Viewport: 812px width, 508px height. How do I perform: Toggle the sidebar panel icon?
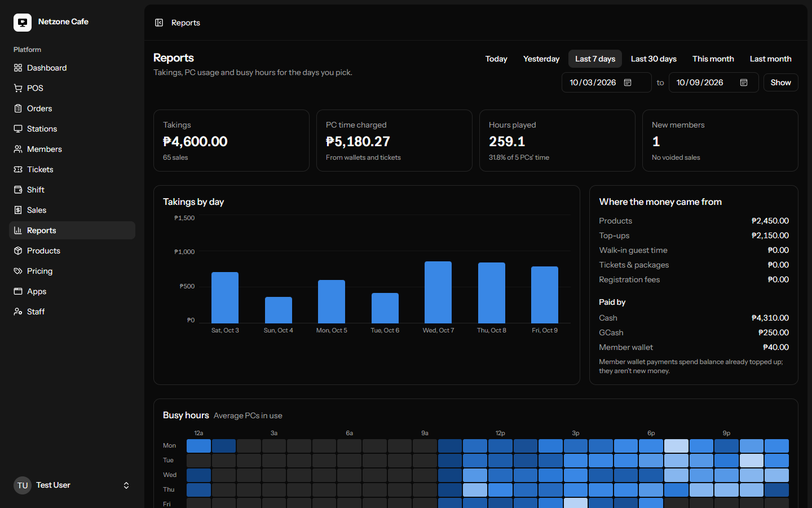pos(159,23)
